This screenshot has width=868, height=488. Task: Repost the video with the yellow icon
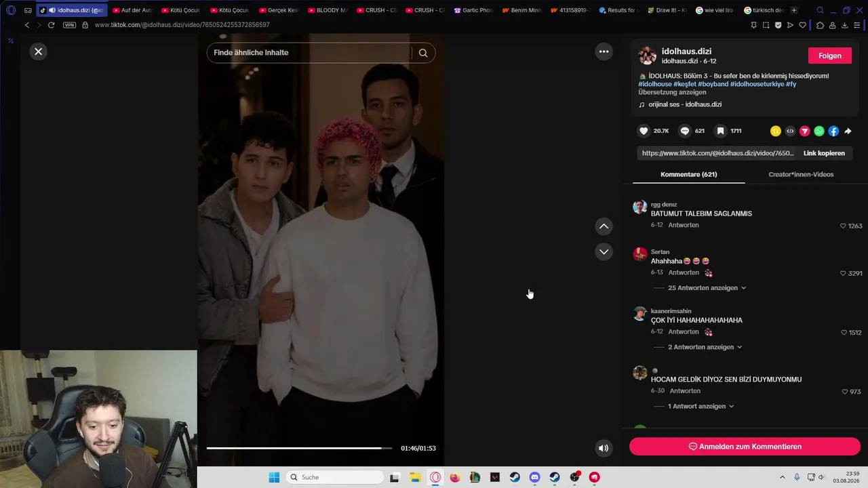(x=776, y=131)
